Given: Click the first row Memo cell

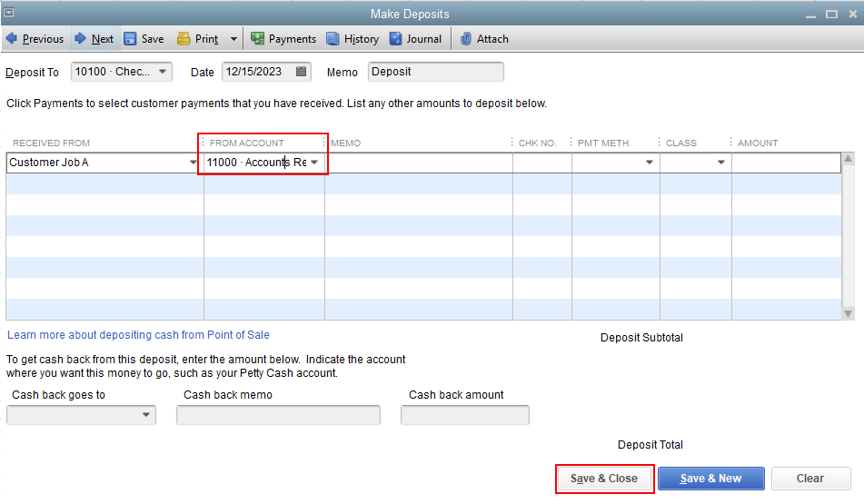Looking at the screenshot, I should [x=419, y=163].
